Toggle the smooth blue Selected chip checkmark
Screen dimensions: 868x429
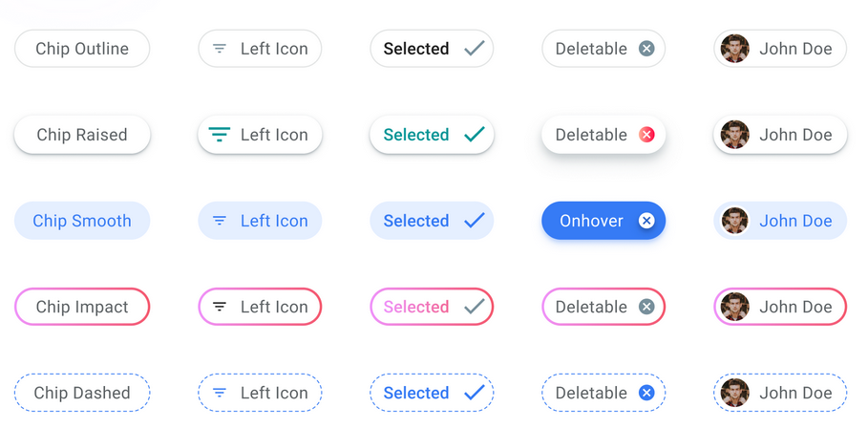[475, 221]
